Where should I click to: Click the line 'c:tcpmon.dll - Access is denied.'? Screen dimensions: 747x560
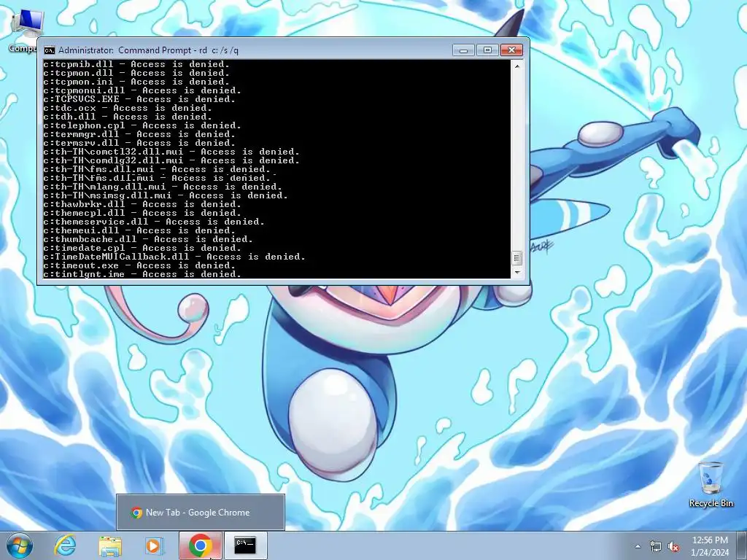tap(136, 73)
